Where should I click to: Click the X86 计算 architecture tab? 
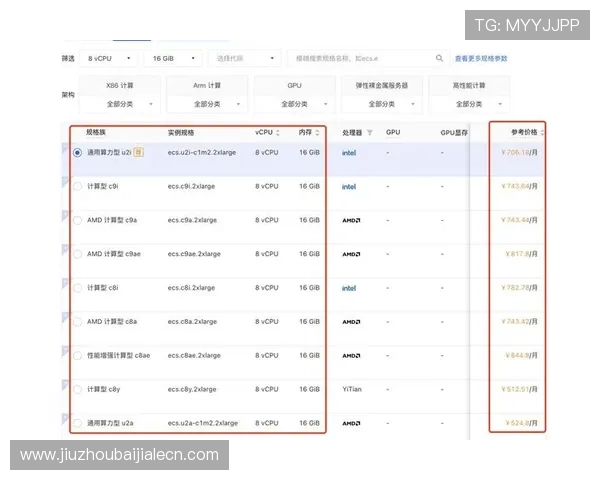[120, 85]
